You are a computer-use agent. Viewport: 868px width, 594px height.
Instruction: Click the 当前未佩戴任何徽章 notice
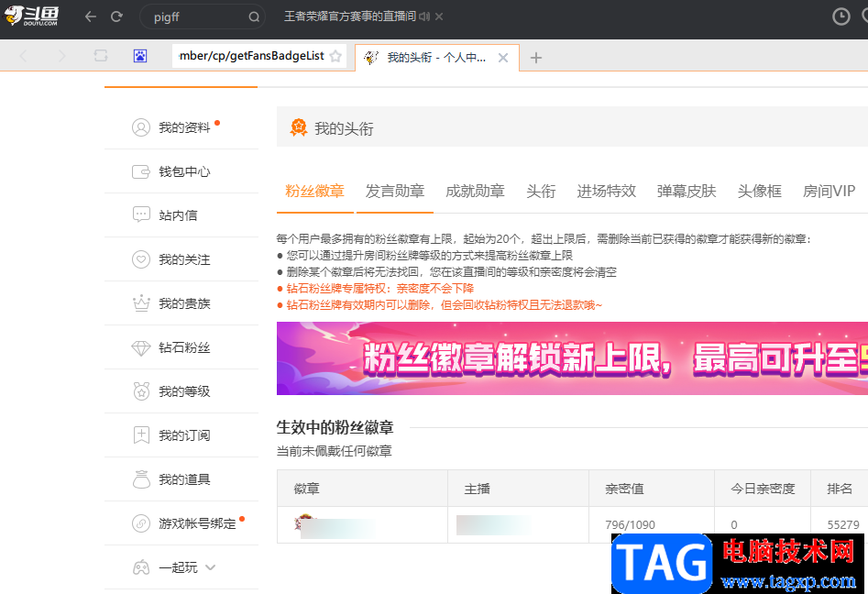[x=334, y=451]
